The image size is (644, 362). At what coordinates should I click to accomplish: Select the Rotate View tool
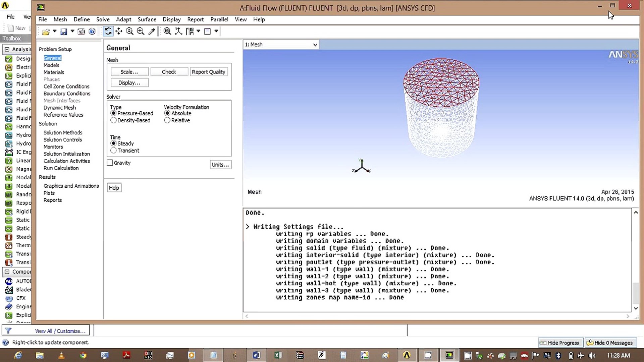[x=108, y=32]
